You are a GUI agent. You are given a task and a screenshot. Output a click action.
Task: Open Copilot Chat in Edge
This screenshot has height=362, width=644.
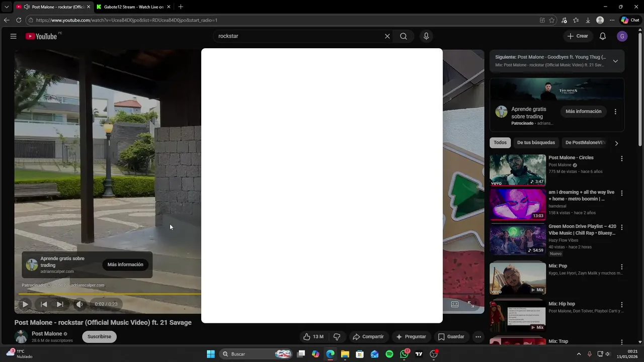click(x=630, y=20)
